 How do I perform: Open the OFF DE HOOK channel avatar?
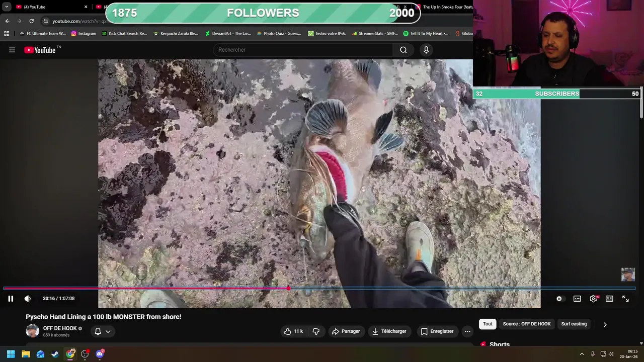(x=32, y=331)
